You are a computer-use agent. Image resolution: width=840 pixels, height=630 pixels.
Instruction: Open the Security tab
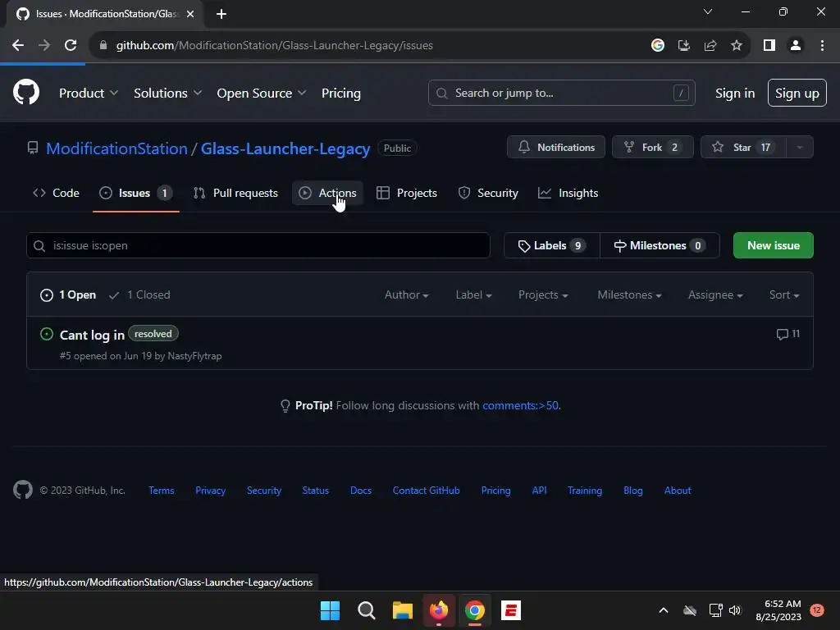point(488,193)
